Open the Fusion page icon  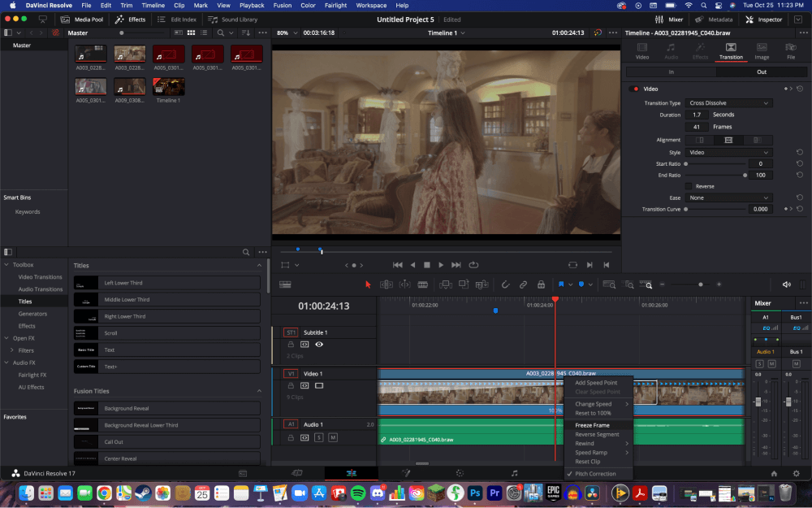(406, 473)
